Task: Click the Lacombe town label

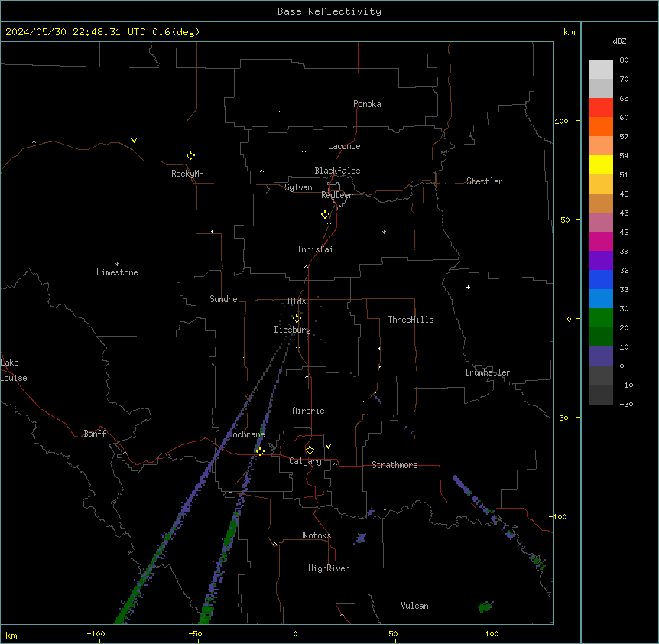Action: (x=344, y=146)
